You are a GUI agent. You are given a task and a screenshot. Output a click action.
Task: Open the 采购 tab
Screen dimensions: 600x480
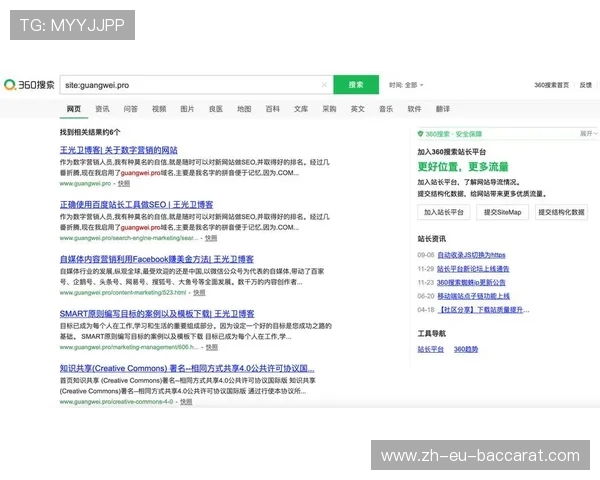pos(329,109)
